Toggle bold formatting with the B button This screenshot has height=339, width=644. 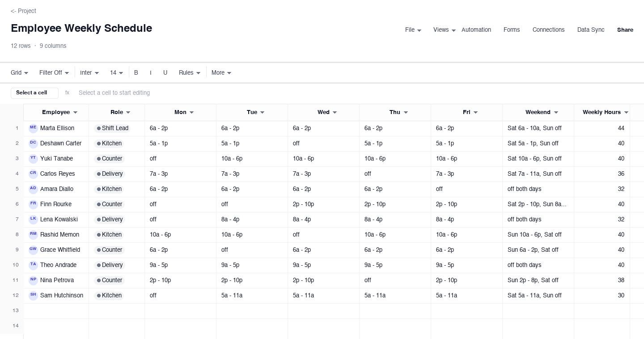[x=136, y=73]
